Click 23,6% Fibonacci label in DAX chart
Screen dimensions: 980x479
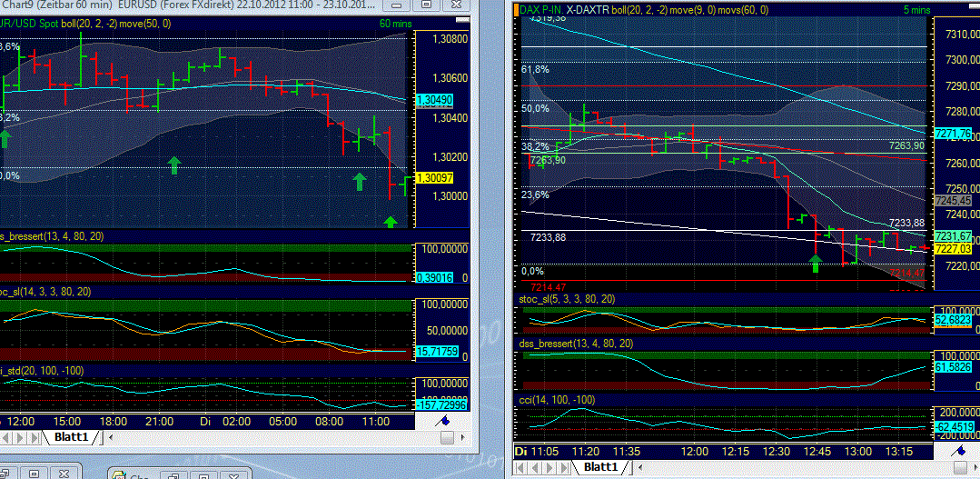click(x=535, y=195)
